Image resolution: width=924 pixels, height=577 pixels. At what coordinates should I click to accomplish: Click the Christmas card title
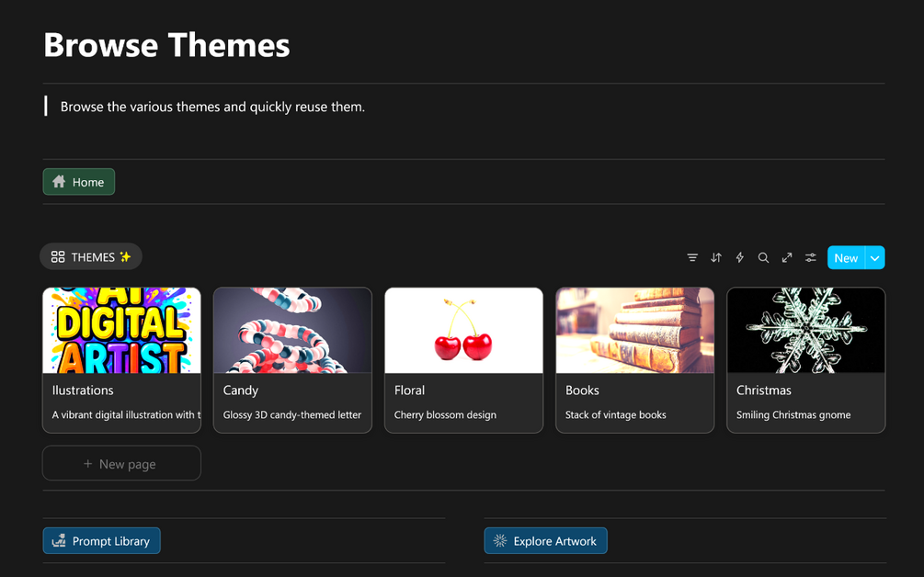click(764, 390)
